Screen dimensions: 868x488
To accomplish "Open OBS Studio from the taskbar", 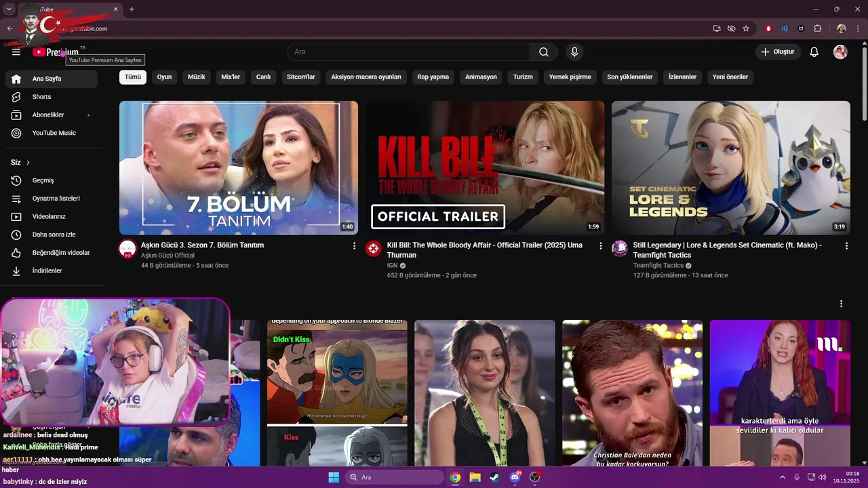I will (x=534, y=477).
